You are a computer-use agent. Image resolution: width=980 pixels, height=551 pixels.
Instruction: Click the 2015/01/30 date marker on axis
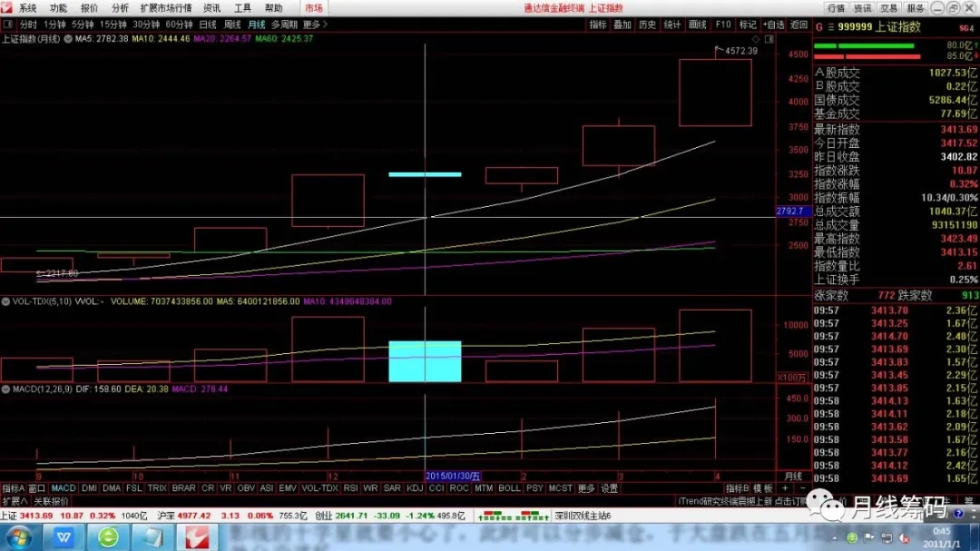pyautogui.click(x=453, y=476)
